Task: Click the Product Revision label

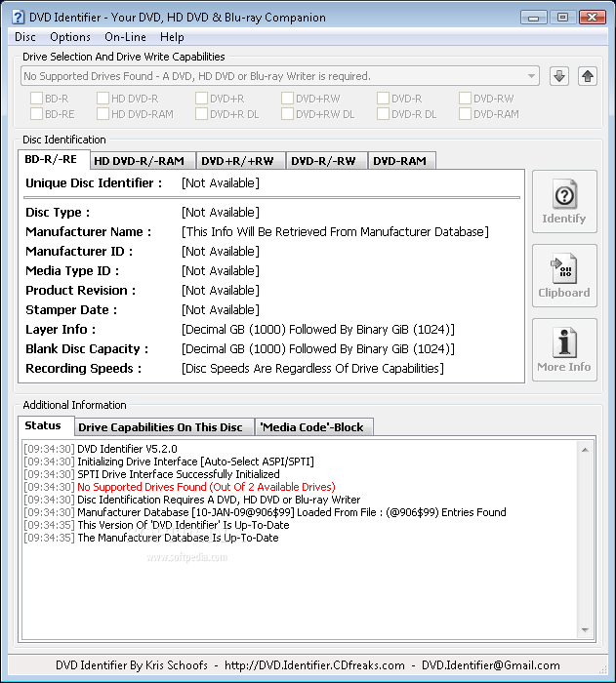Action: point(81,291)
